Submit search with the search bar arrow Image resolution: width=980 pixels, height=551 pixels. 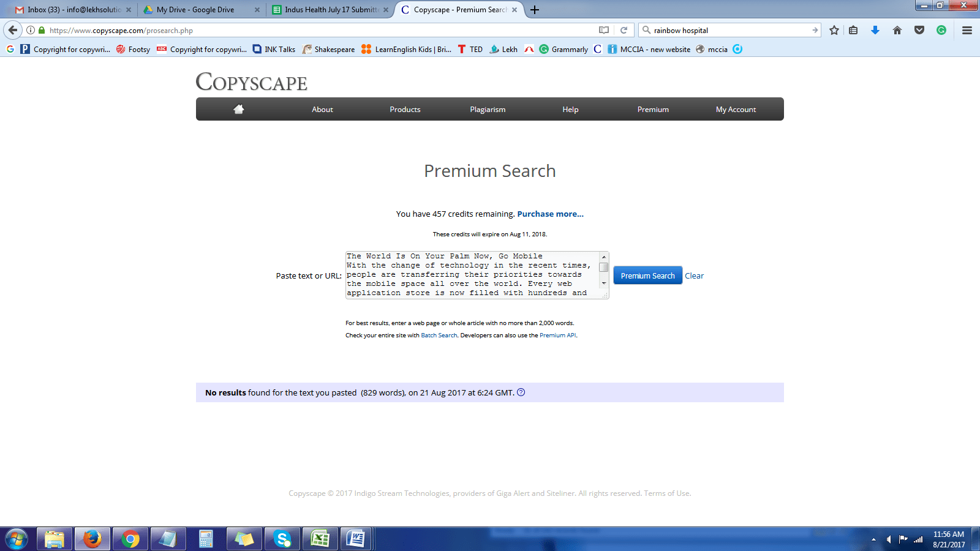[815, 30]
